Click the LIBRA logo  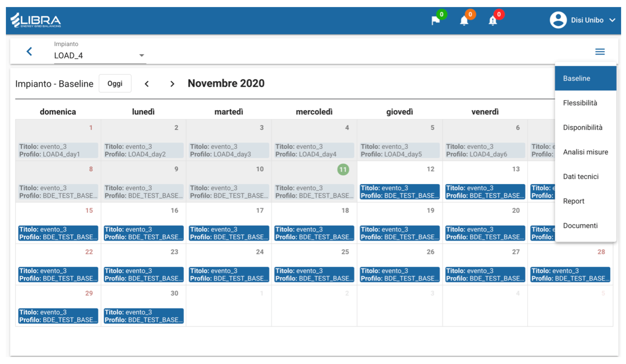coord(36,20)
